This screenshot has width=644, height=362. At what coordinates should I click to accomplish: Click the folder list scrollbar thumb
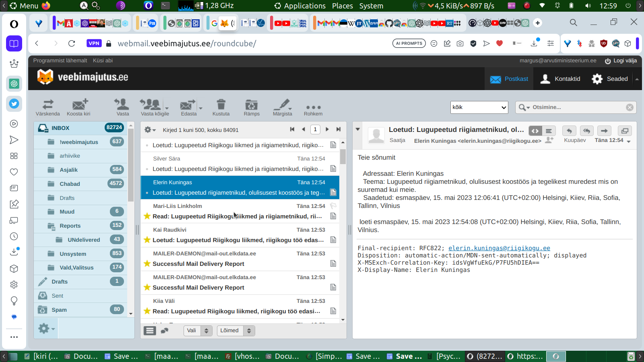pos(131,165)
